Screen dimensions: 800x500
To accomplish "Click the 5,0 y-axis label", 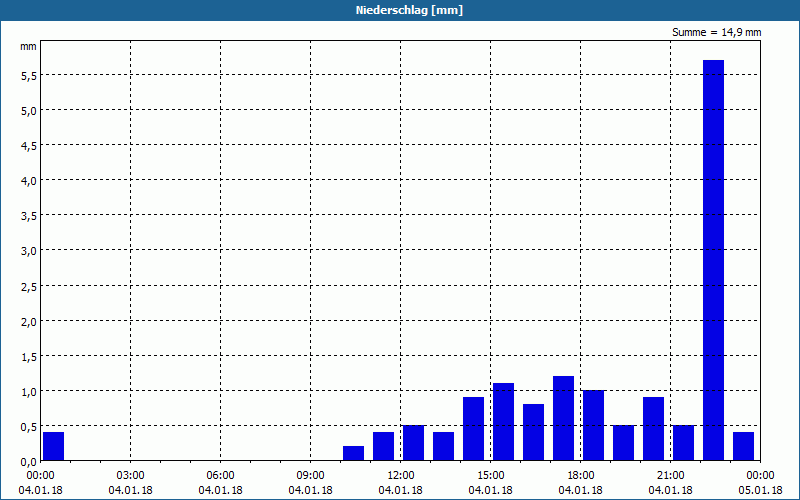I will (29, 110).
